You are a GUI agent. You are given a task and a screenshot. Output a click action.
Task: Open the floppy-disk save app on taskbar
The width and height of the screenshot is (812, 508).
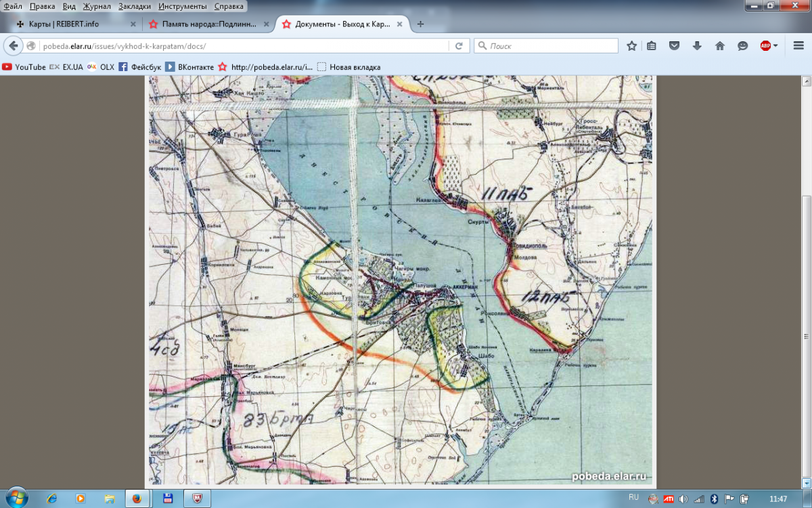coord(168,499)
